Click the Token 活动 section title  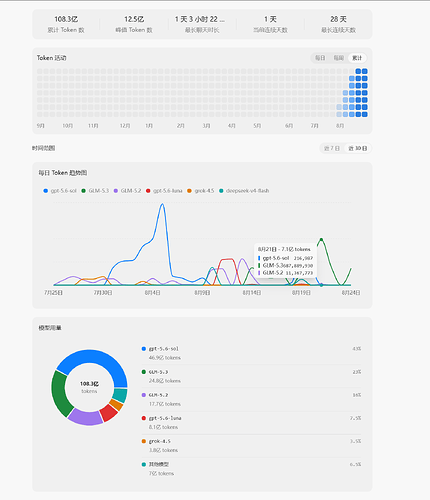point(51,58)
